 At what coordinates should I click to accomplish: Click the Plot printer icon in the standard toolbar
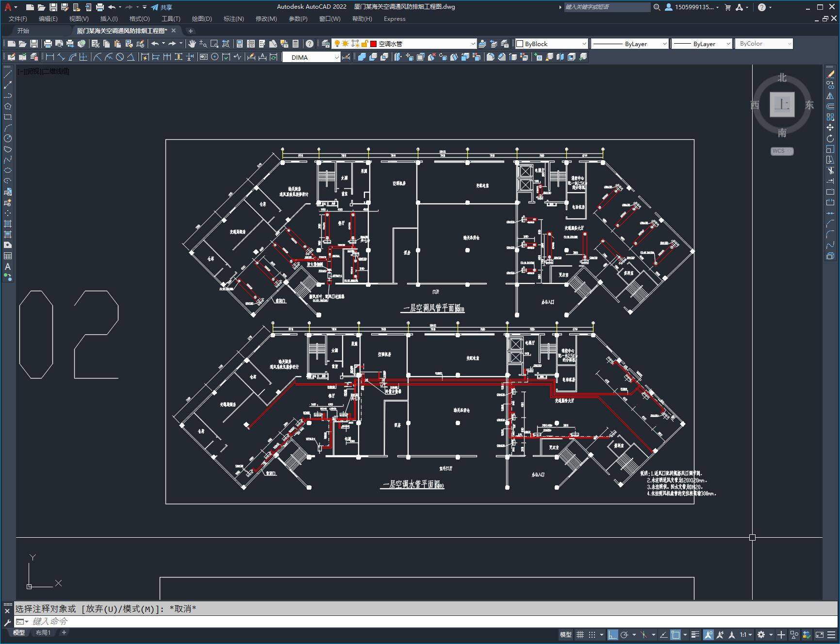48,44
